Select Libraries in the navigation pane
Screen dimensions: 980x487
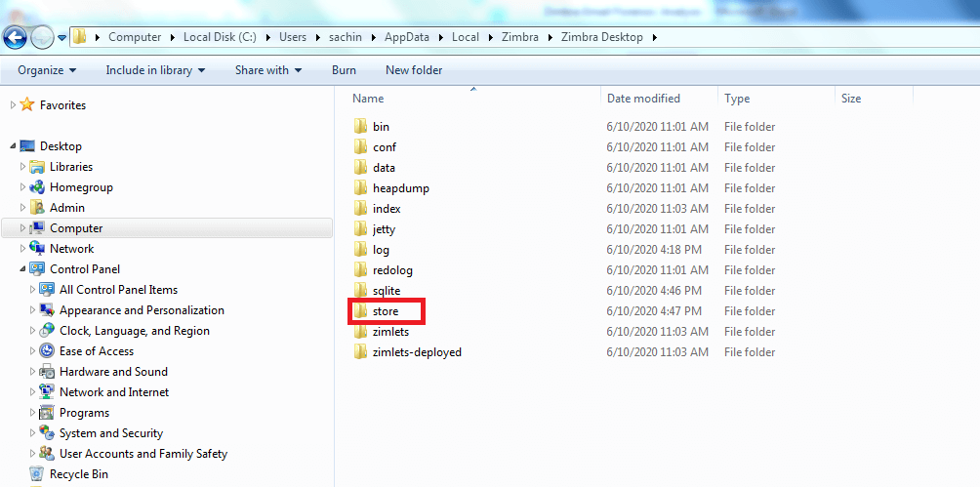tap(71, 167)
